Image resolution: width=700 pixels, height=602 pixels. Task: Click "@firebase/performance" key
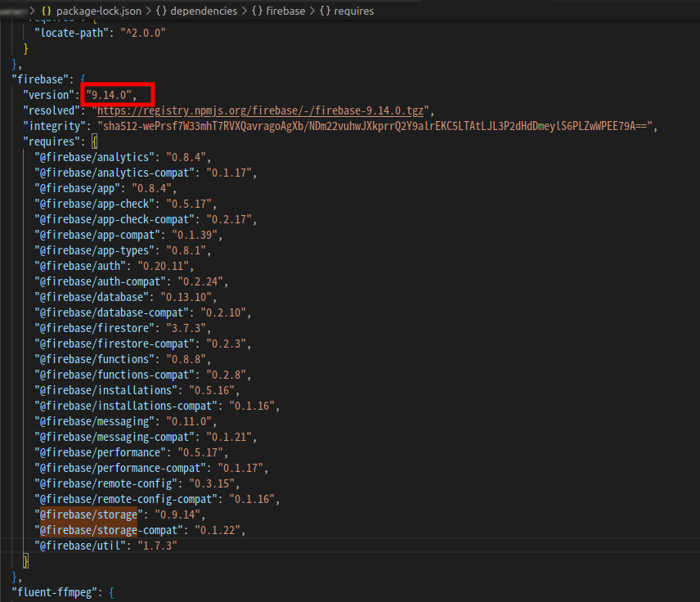(x=100, y=452)
